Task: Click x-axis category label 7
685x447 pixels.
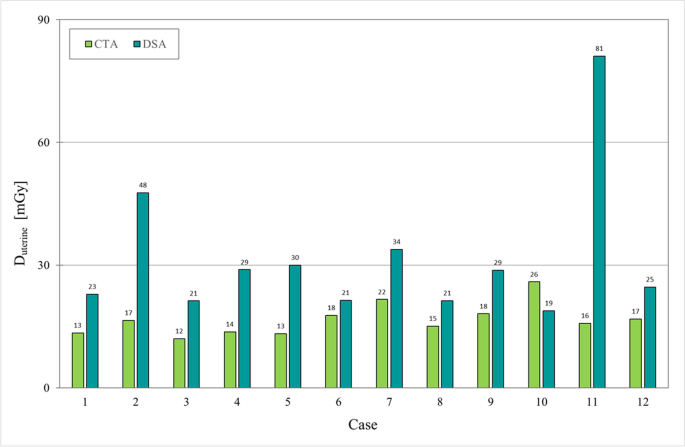Action: click(389, 402)
